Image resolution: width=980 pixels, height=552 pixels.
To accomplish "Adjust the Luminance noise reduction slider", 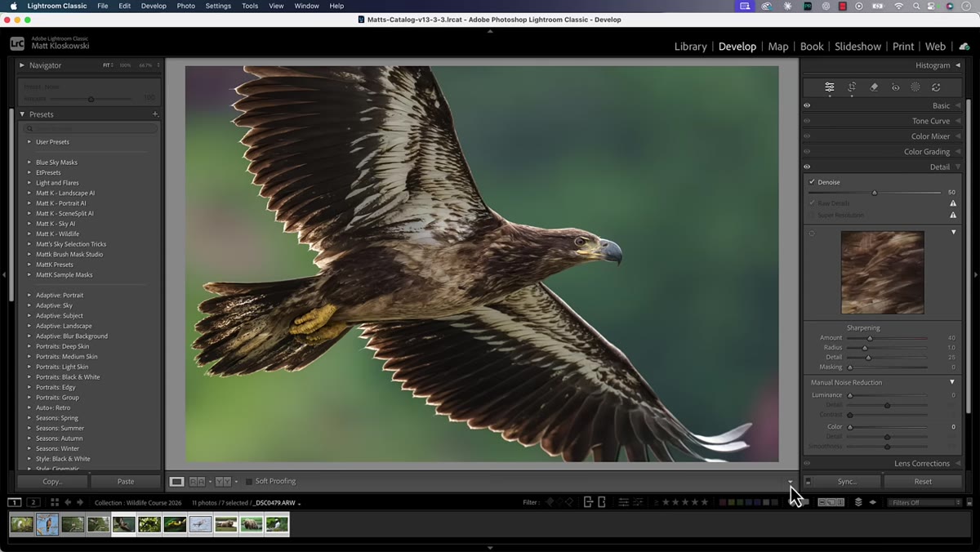I will coord(887,395).
